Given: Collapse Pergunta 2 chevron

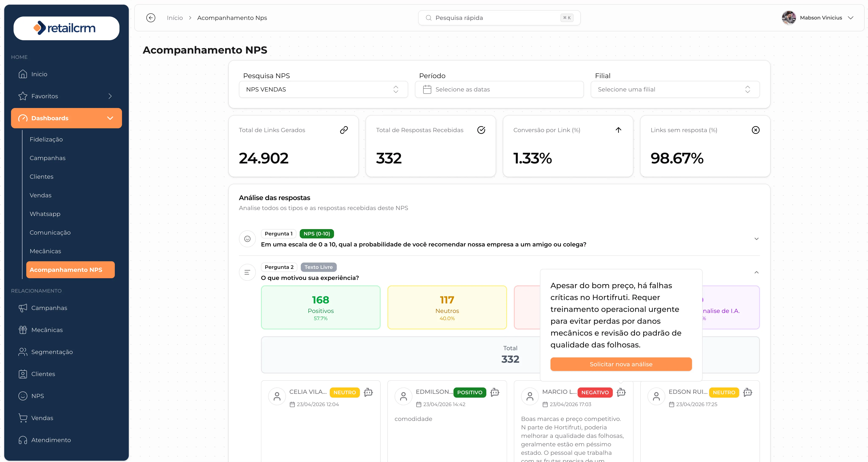Looking at the screenshot, I should pos(756,272).
